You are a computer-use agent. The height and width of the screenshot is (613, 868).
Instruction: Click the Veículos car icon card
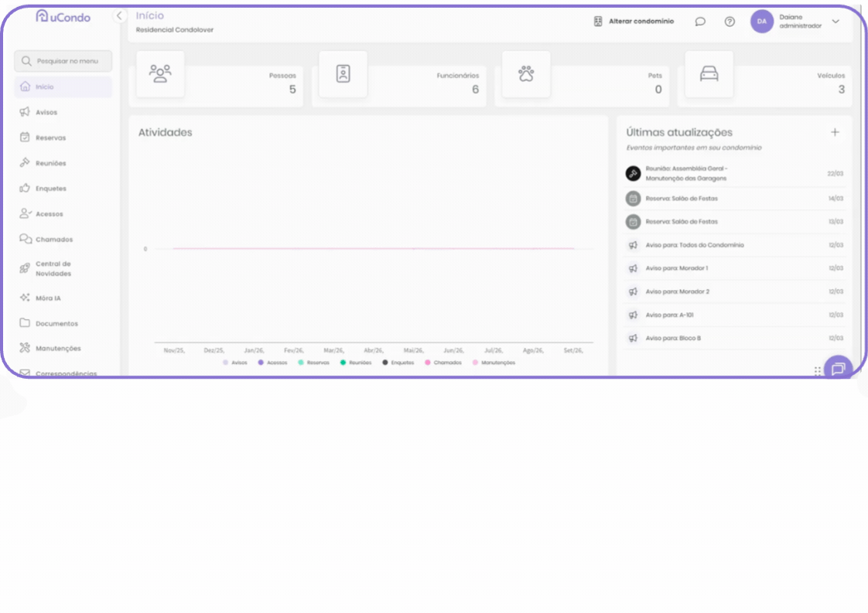[x=709, y=73]
